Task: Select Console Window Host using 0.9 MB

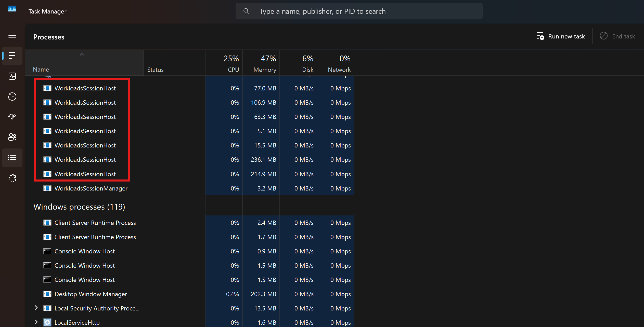Action: [190, 251]
